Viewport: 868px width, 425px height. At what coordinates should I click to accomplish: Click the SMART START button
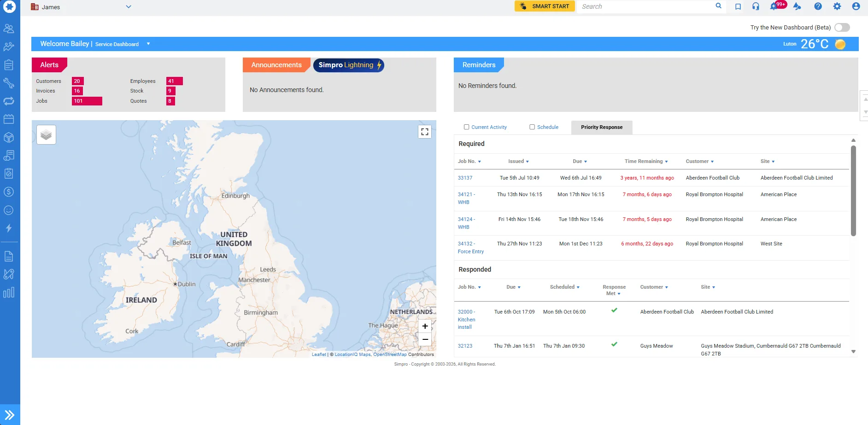coord(545,6)
